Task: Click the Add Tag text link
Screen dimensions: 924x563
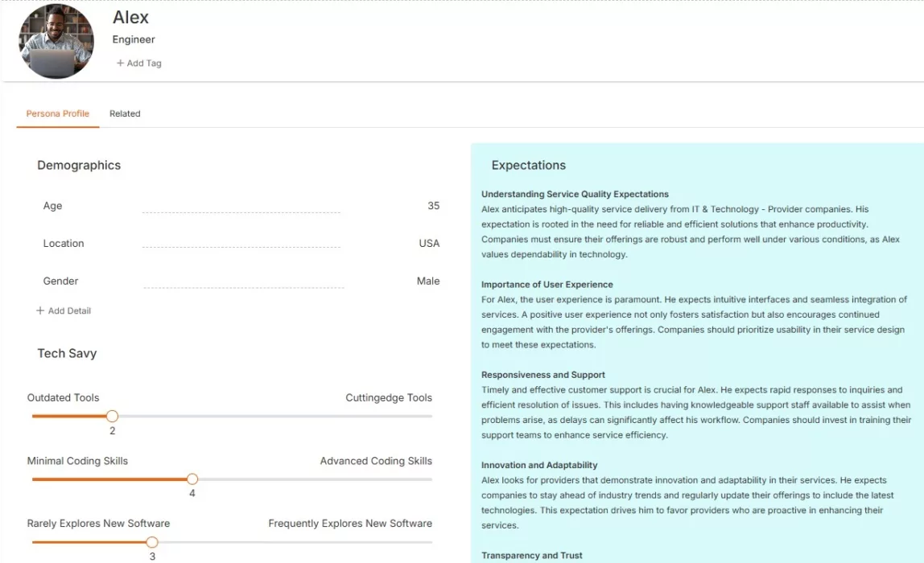Action: 144,63
